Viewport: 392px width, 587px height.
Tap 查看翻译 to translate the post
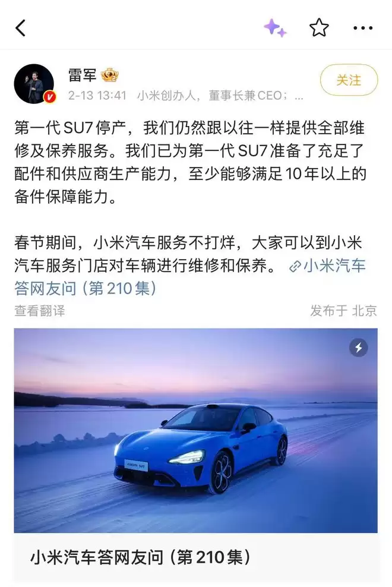coord(40,311)
